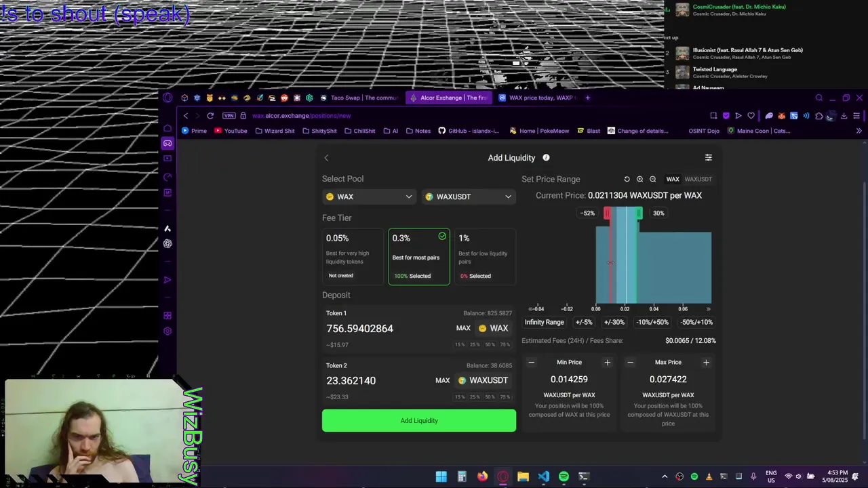Open the extensions cube icon

coord(818,116)
